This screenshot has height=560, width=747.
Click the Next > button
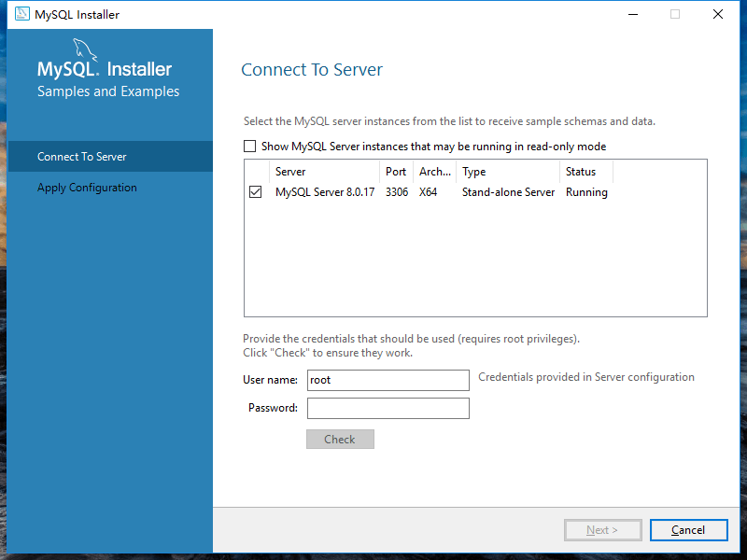(602, 530)
